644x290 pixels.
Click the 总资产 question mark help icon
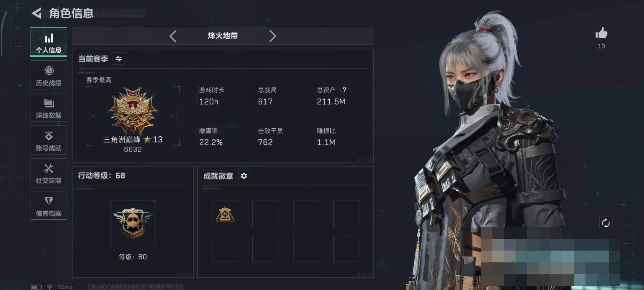[344, 90]
